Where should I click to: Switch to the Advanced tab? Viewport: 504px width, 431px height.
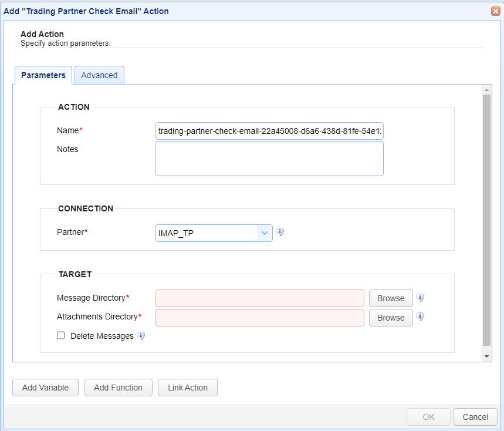(x=99, y=75)
